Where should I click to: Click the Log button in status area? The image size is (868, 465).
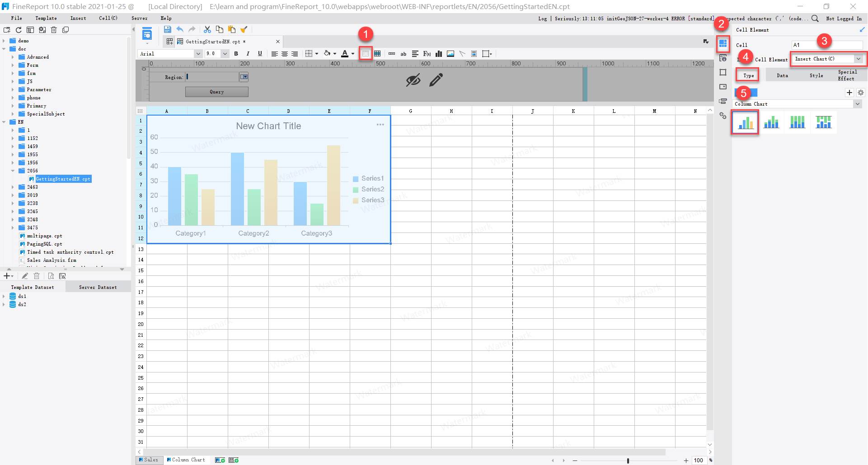click(543, 19)
